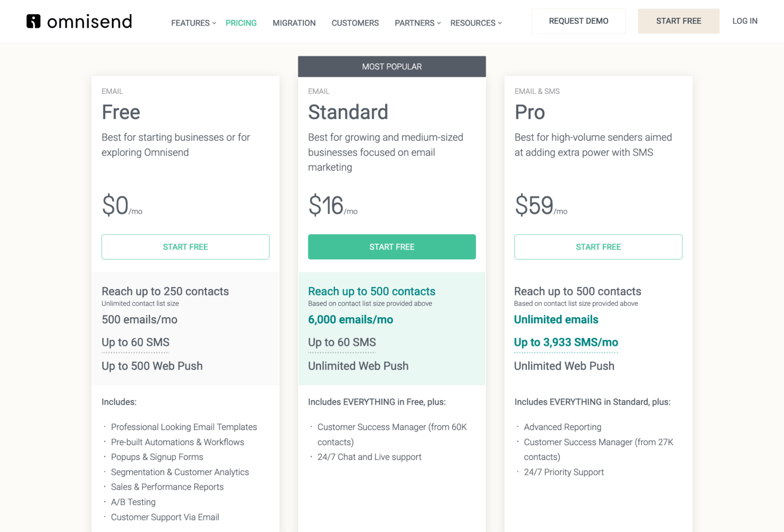Click the Omnisend logo icon
The image size is (784, 532).
(33, 21)
